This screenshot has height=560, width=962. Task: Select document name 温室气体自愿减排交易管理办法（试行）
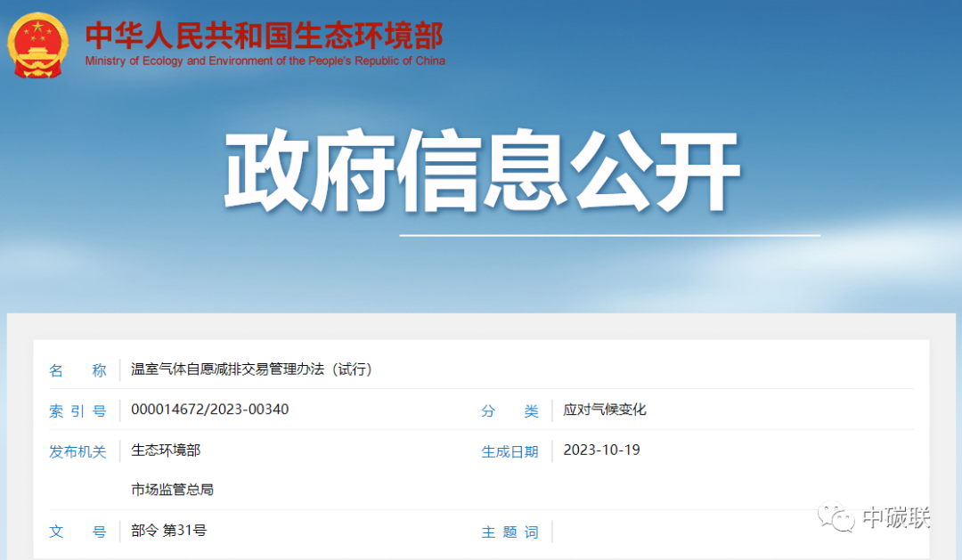(251, 369)
